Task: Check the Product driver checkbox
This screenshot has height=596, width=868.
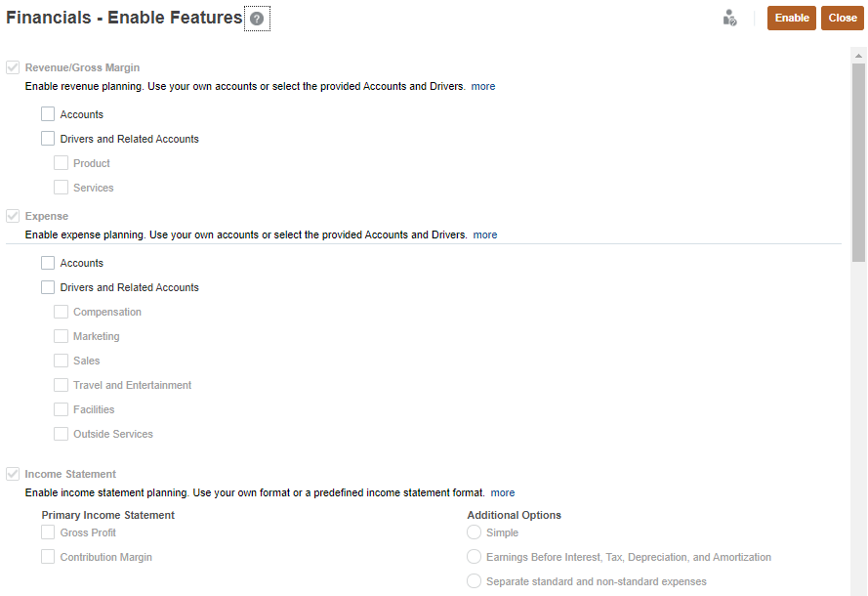Action: coord(60,162)
